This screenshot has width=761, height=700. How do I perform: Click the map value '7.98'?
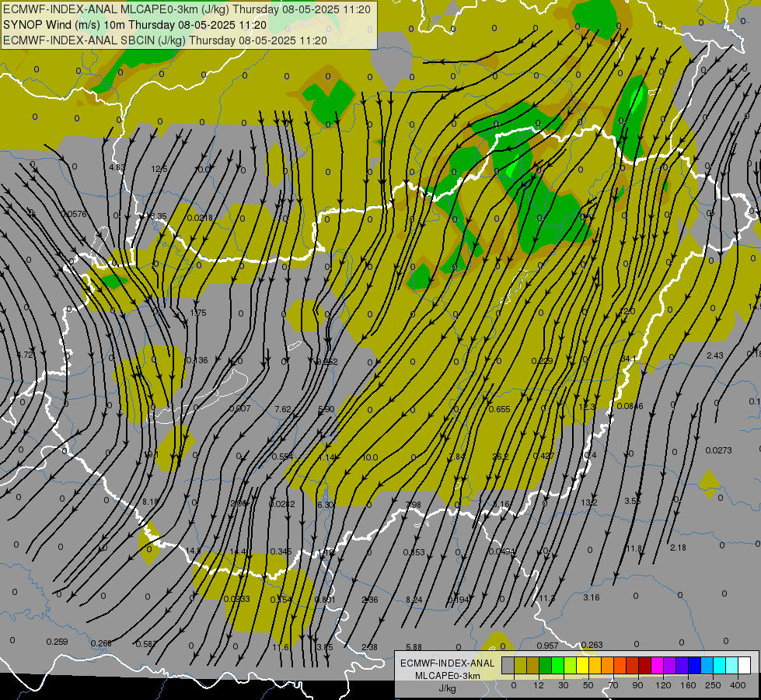[413, 506]
